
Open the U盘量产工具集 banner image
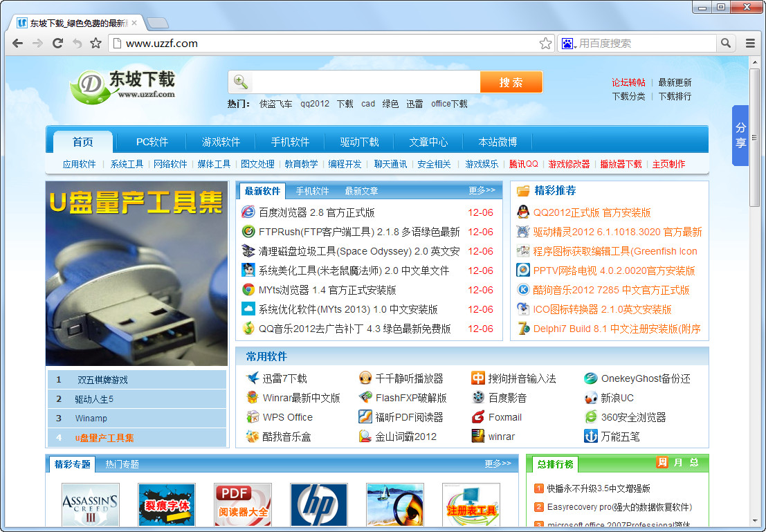click(x=136, y=273)
